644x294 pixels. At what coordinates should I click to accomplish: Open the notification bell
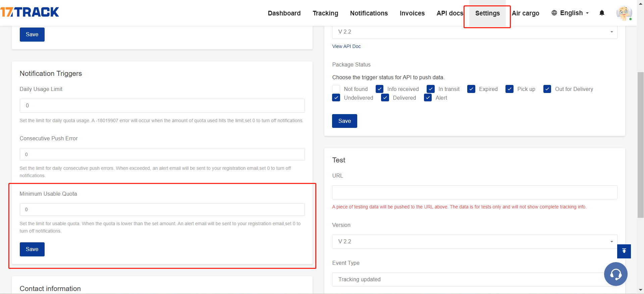tap(602, 13)
